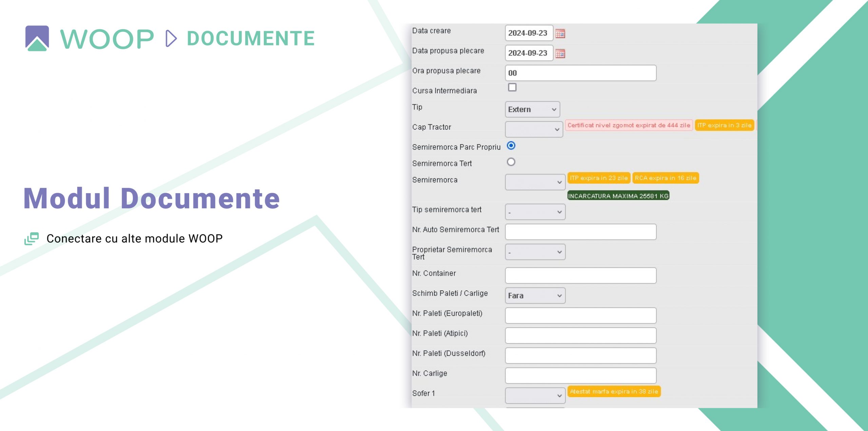This screenshot has height=431, width=868.
Task: Click the INCARCATURA MAXIMA 25581 KG badge
Action: tap(618, 196)
